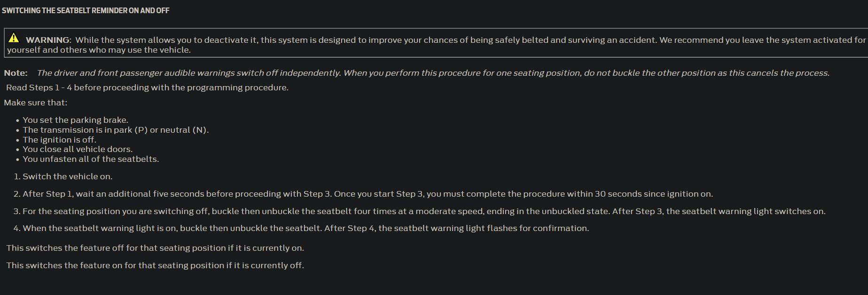This screenshot has height=295, width=868.
Task: Click the 'You set the parking brake' bullet
Action: [x=75, y=120]
